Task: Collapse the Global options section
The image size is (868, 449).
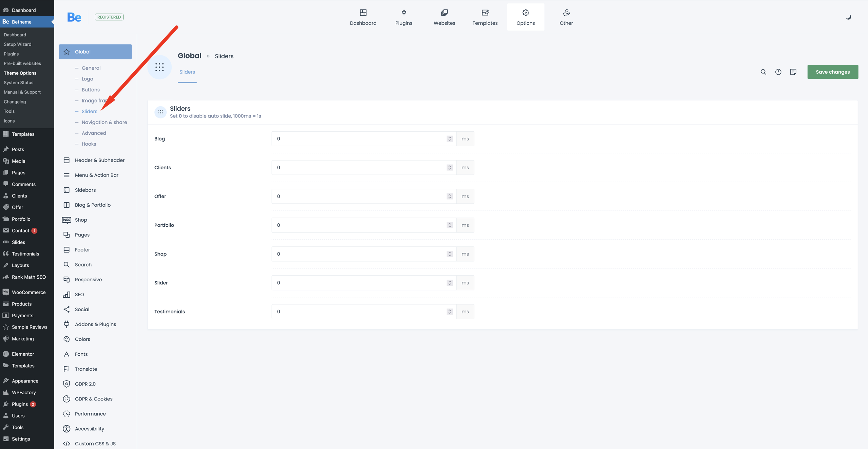Action: point(95,52)
